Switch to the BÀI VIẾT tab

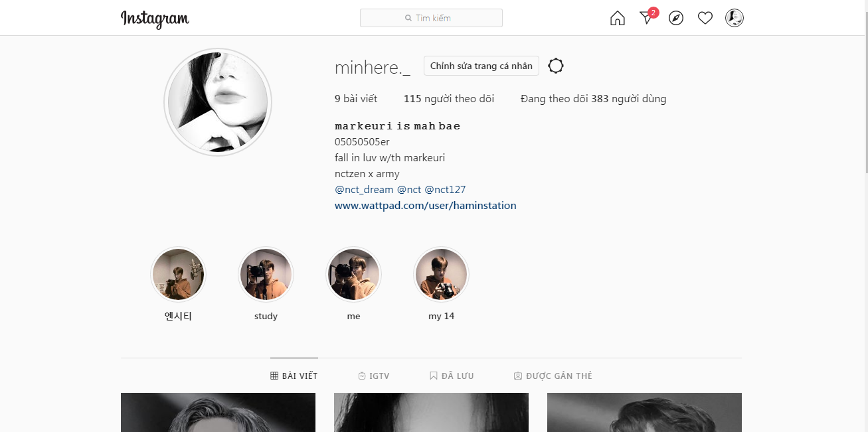[294, 376]
